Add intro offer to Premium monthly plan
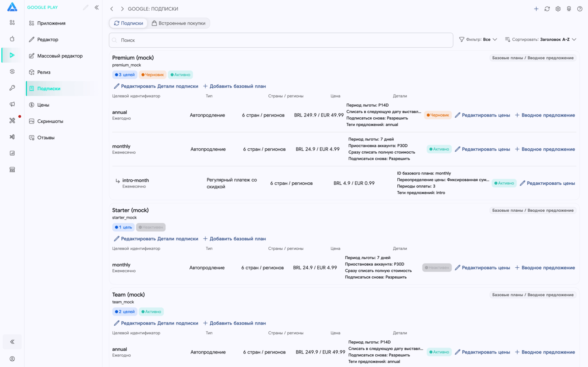588x367 pixels. 545,149
